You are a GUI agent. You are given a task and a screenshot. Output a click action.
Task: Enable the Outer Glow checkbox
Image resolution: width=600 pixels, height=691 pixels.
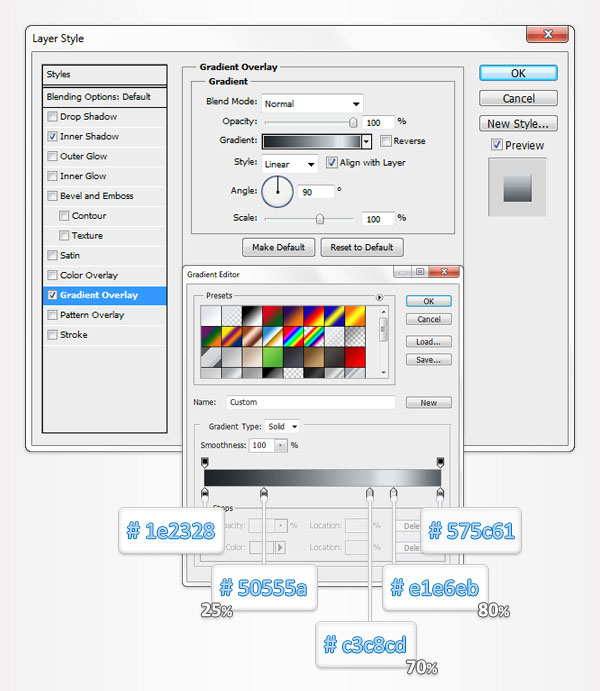coord(52,156)
